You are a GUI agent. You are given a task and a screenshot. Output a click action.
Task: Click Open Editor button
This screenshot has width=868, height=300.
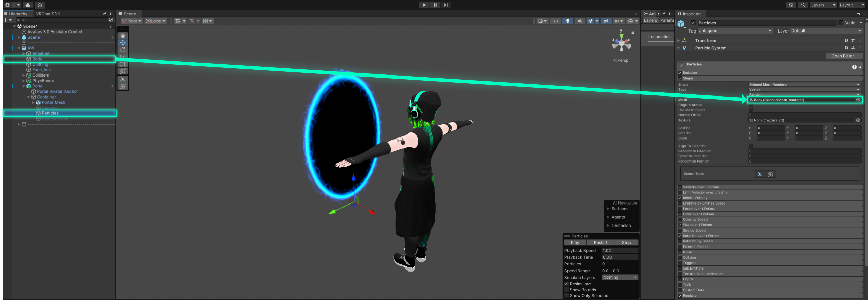tap(844, 56)
